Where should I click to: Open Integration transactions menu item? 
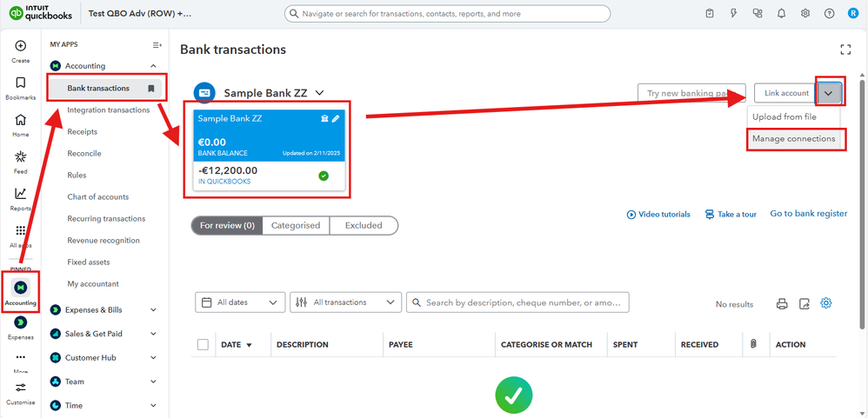pos(108,110)
